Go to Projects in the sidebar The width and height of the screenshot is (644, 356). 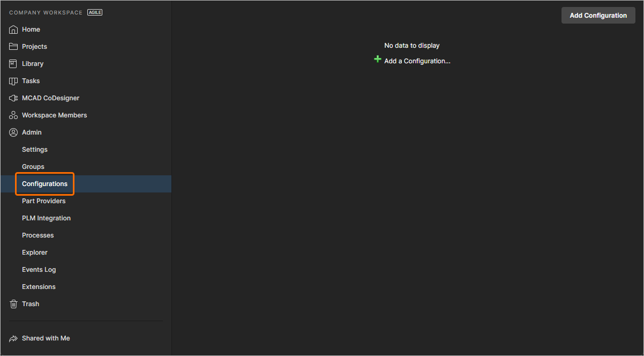coord(34,47)
